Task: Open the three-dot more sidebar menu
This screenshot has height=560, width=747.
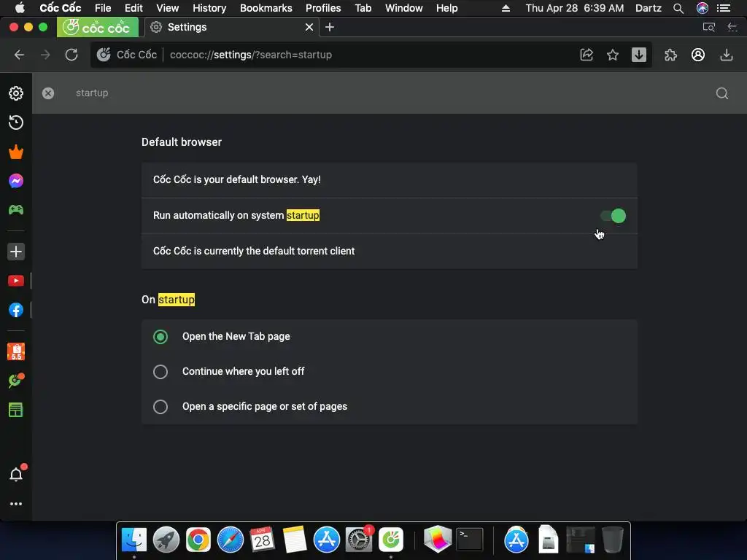Action: coord(16,504)
